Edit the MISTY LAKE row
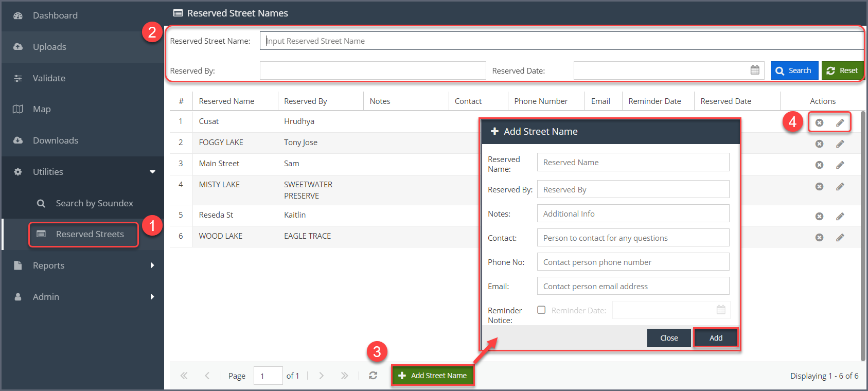The height and width of the screenshot is (391, 868). point(840,187)
